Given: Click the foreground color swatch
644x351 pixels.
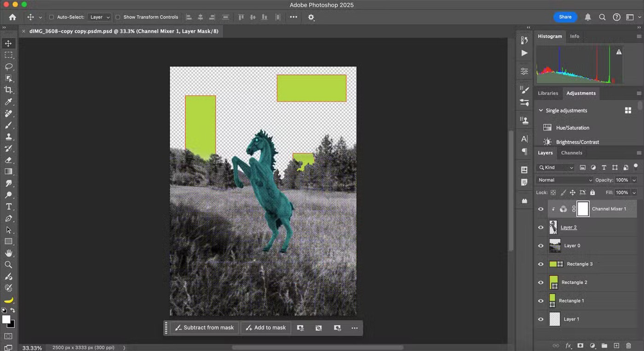Looking at the screenshot, I should pyautogui.click(x=6, y=320).
